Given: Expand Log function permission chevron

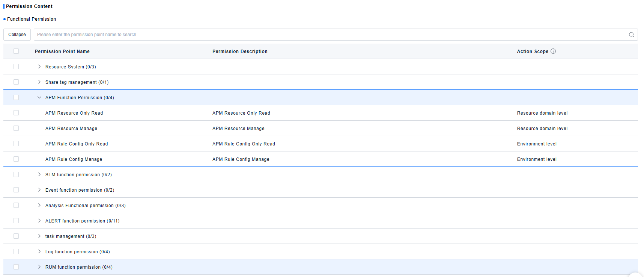Looking at the screenshot, I should point(39,251).
